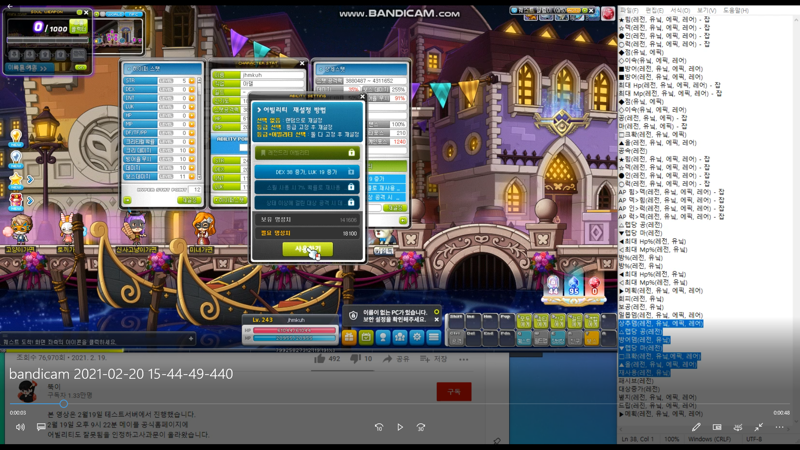Open player more options in bottom right
This screenshot has height=450, width=800.
pos(780,427)
